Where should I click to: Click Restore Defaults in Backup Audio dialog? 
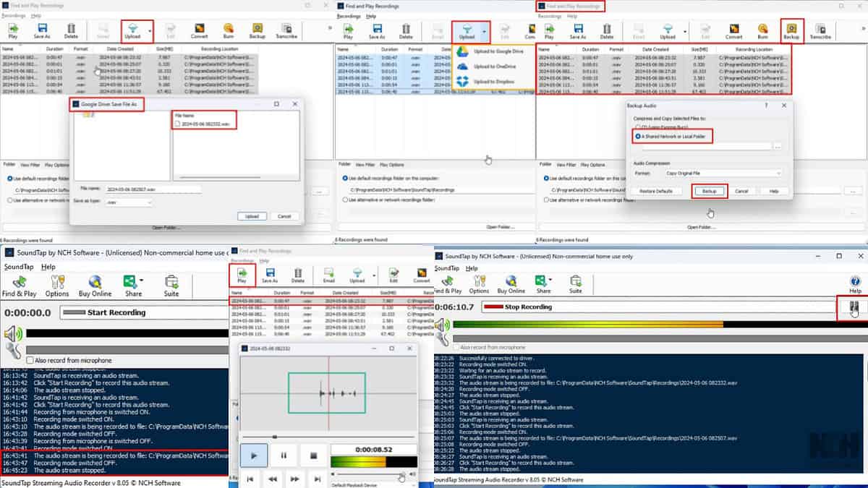pyautogui.click(x=655, y=191)
